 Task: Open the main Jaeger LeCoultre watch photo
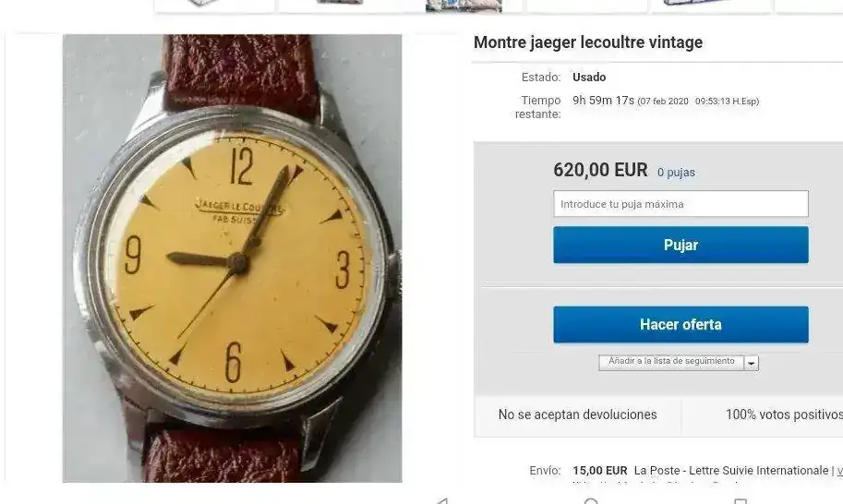[x=233, y=258]
